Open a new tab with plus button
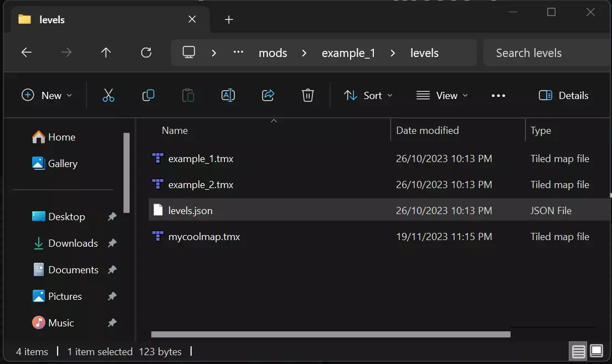612x364 pixels. [229, 19]
